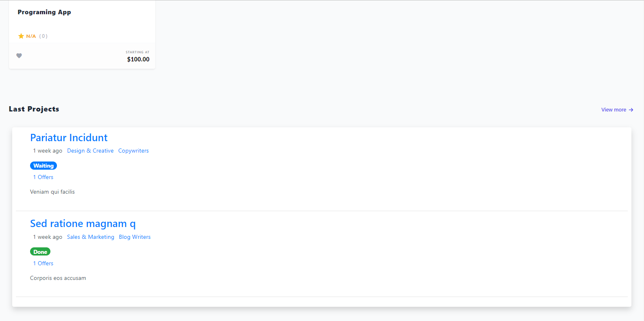The height and width of the screenshot is (321, 644).
Task: Click the Waiting status badge
Action: click(44, 166)
